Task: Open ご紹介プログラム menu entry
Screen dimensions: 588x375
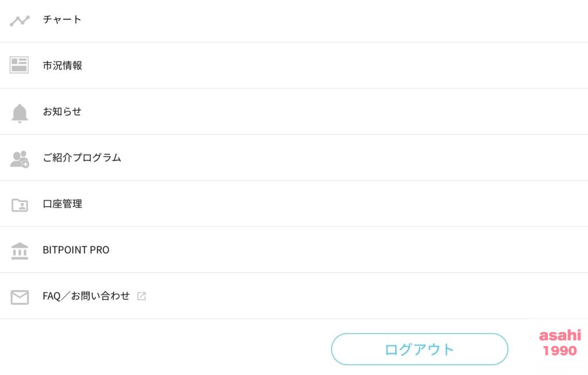Action: [x=82, y=158]
